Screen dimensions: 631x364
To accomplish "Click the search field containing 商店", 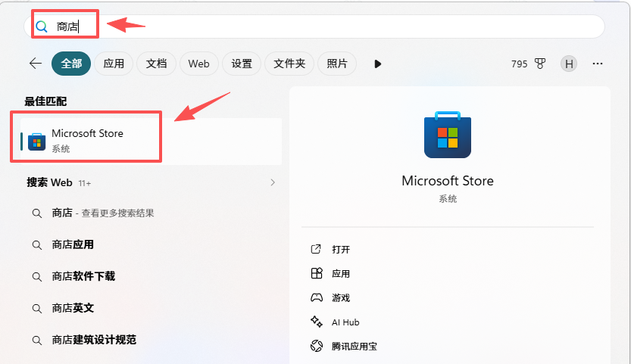I will pyautogui.click(x=314, y=26).
